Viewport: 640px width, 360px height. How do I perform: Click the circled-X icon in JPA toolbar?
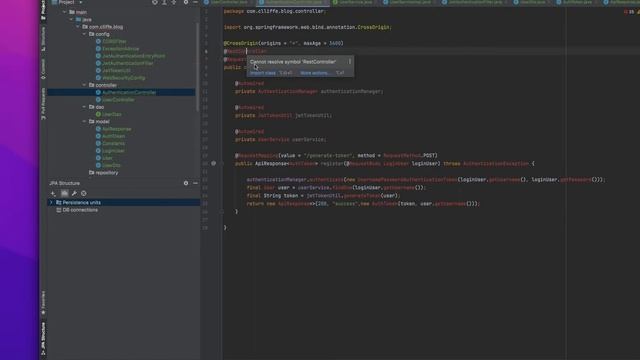click(x=84, y=193)
